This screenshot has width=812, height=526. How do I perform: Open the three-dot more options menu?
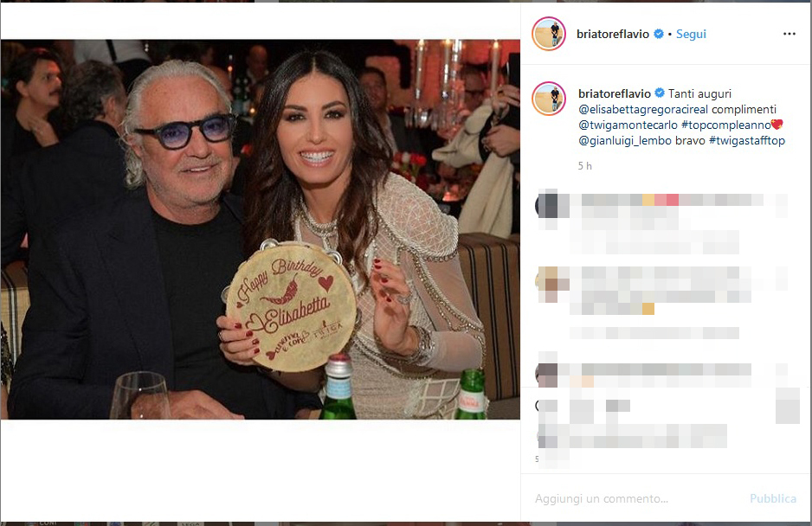click(789, 34)
